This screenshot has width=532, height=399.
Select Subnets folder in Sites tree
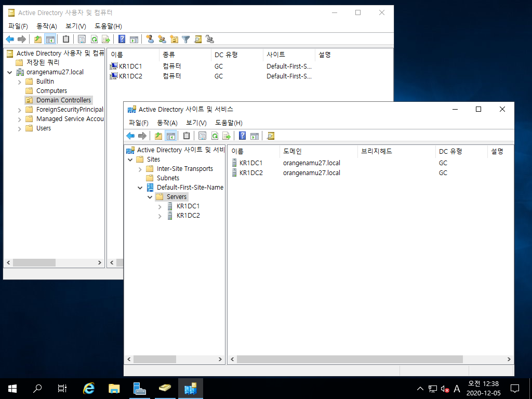(168, 178)
